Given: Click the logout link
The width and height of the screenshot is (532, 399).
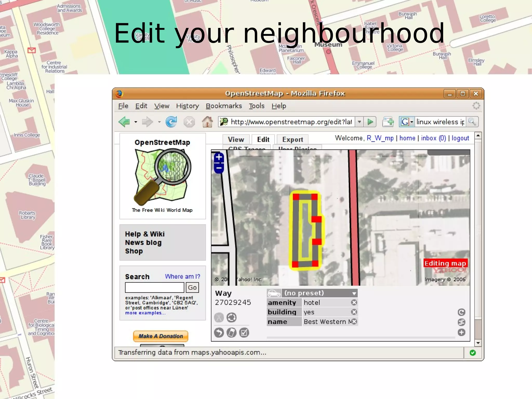Looking at the screenshot, I should [460, 138].
